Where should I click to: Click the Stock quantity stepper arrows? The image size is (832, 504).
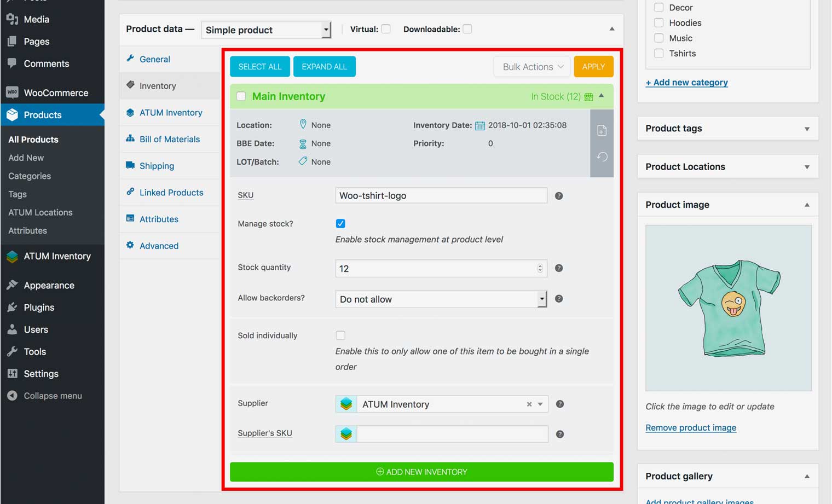[x=540, y=268]
